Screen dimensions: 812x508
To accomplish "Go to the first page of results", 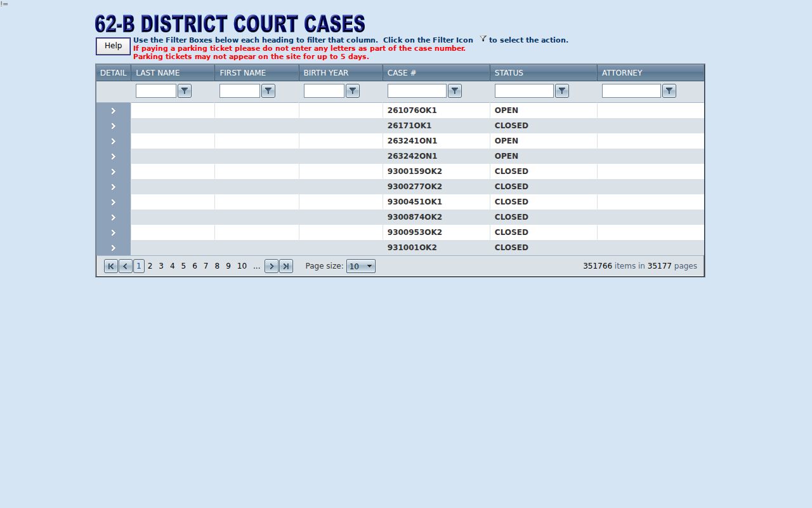I will 111,266.
